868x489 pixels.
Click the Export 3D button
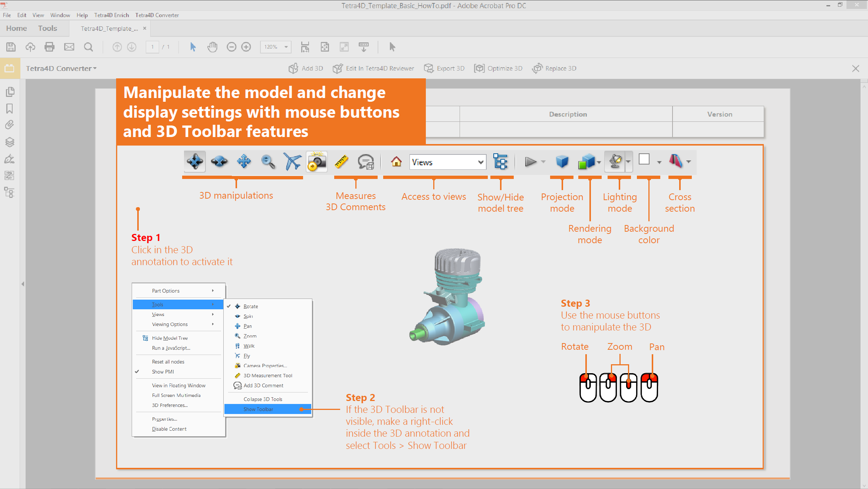[x=444, y=68]
